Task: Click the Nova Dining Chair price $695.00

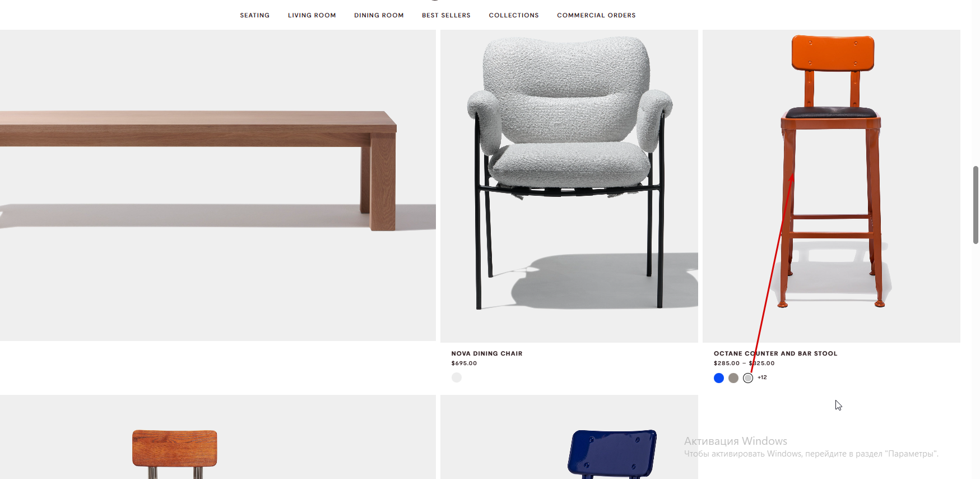Action: coord(464,363)
